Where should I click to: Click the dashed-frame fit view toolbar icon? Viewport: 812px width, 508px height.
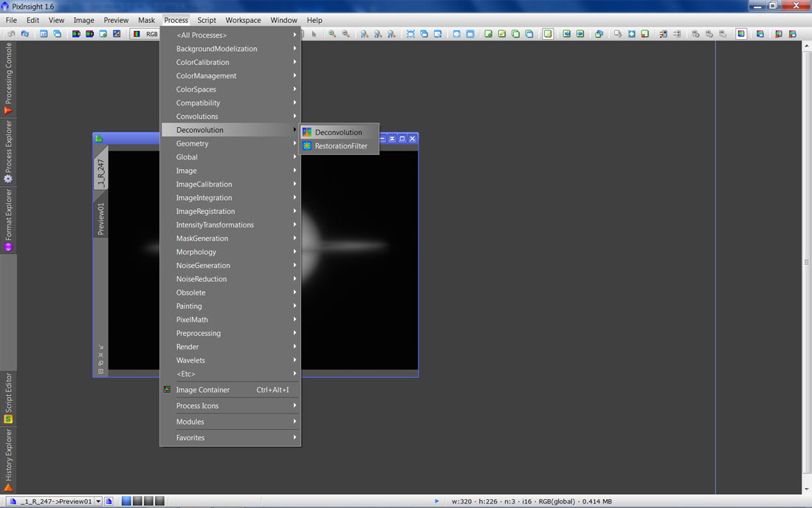[410, 34]
